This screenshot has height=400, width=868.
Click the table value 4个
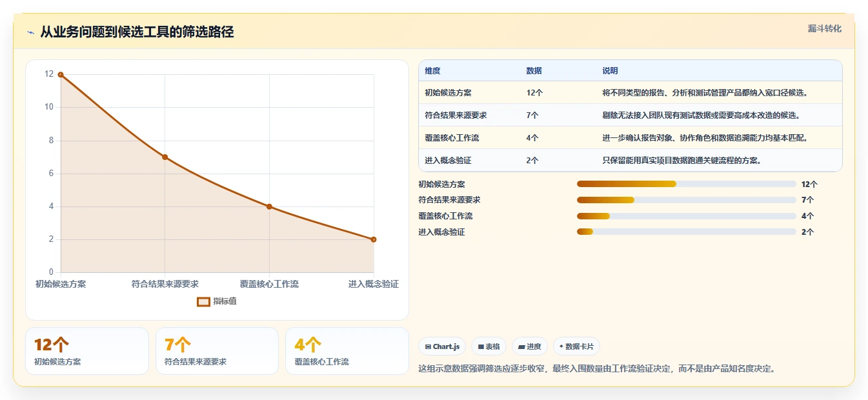(x=532, y=138)
